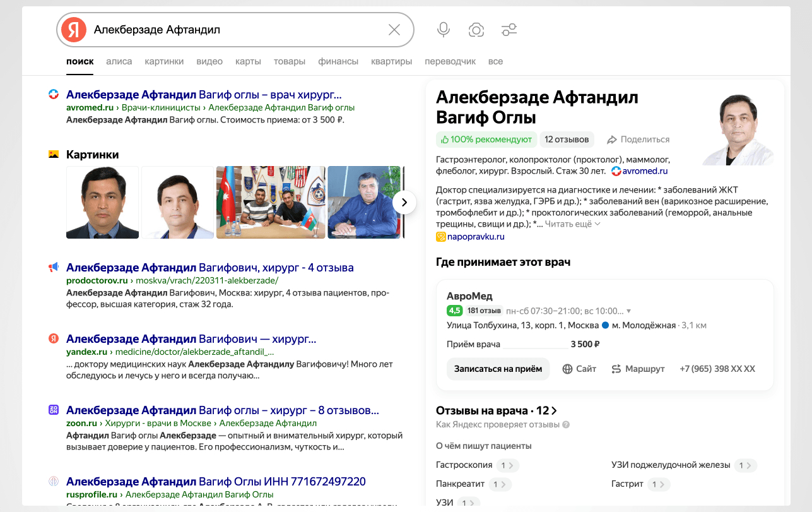Open image search via the camera icon
The image size is (812, 512).
click(x=476, y=30)
